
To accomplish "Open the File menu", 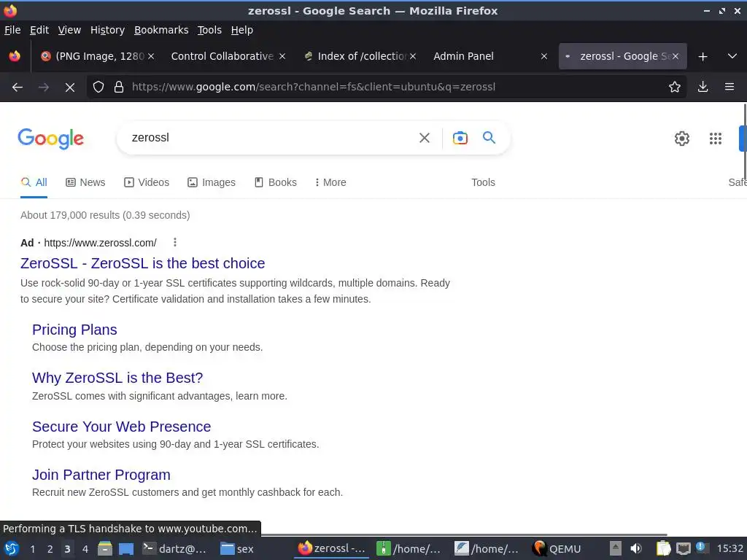I will pyautogui.click(x=12, y=30).
